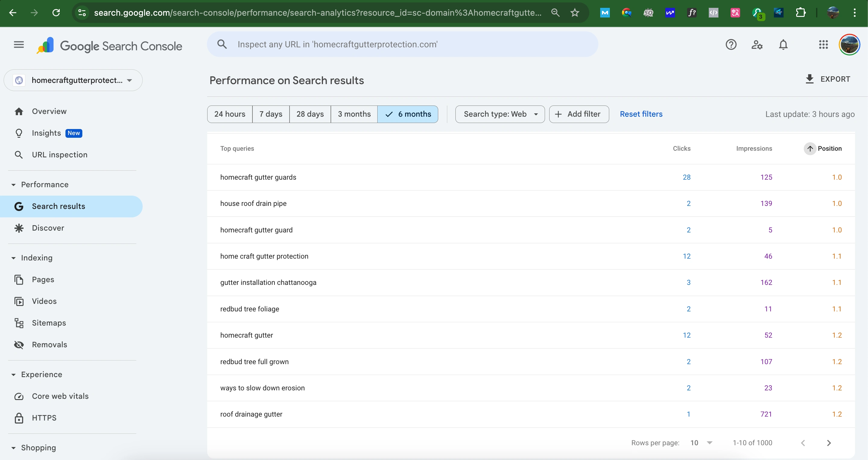Open the HTTPS report

[x=44, y=417]
